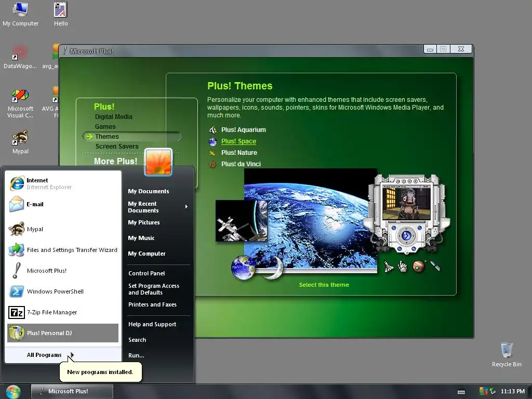The height and width of the screenshot is (399, 532).
Task: Click the Plus! Personal DJ disc icon
Action: 17,333
